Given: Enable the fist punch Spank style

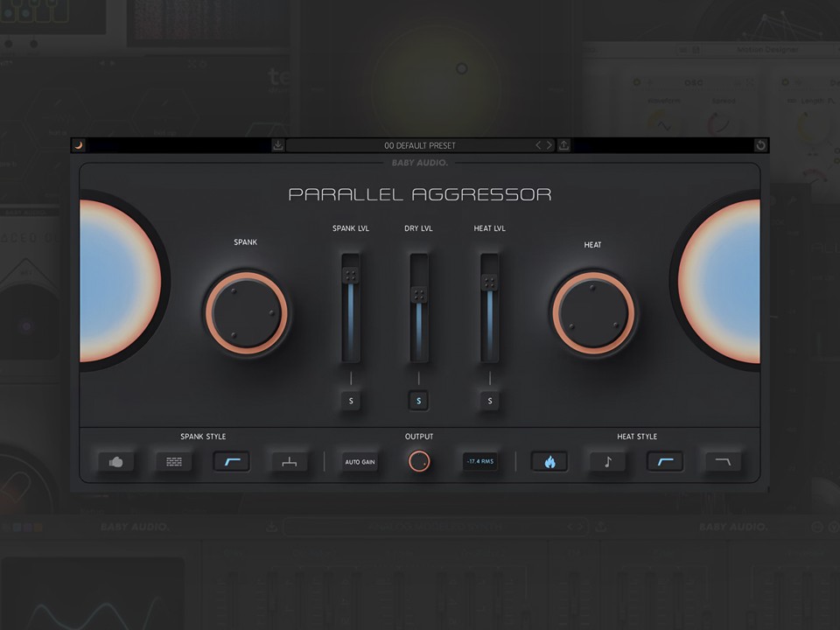Looking at the screenshot, I should pos(116,462).
